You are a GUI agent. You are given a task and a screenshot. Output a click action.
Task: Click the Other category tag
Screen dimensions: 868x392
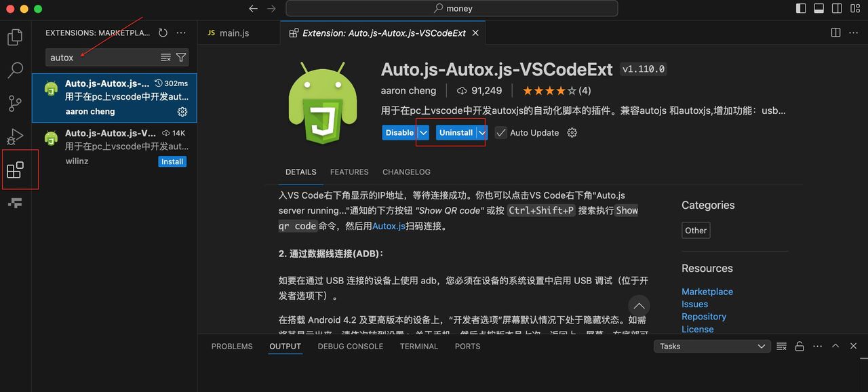[x=696, y=230]
